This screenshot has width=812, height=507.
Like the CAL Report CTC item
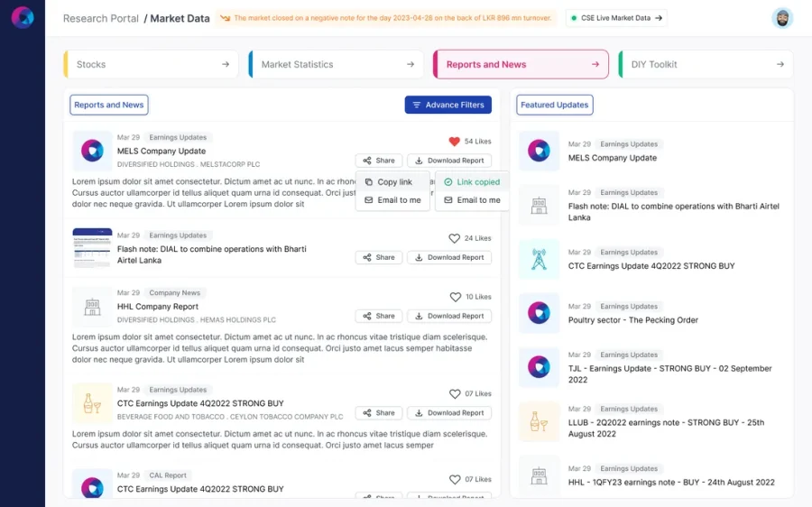pyautogui.click(x=455, y=480)
